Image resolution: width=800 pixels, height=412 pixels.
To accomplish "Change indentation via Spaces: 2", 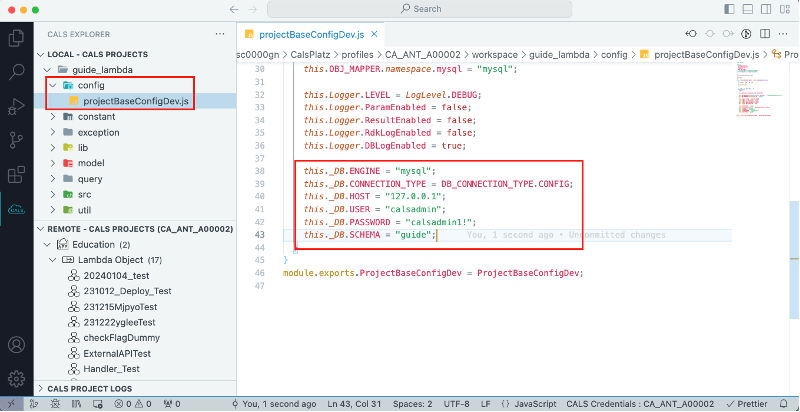I will click(x=412, y=404).
